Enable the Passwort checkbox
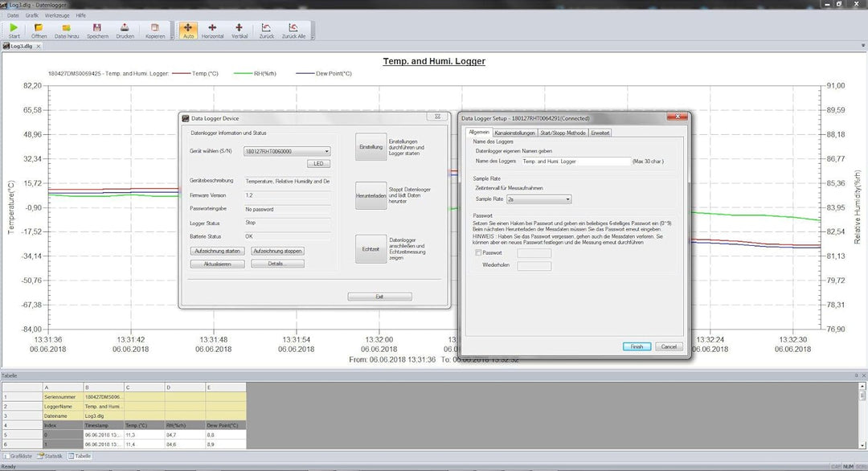Viewport: 868px width, 471px height. [x=479, y=253]
